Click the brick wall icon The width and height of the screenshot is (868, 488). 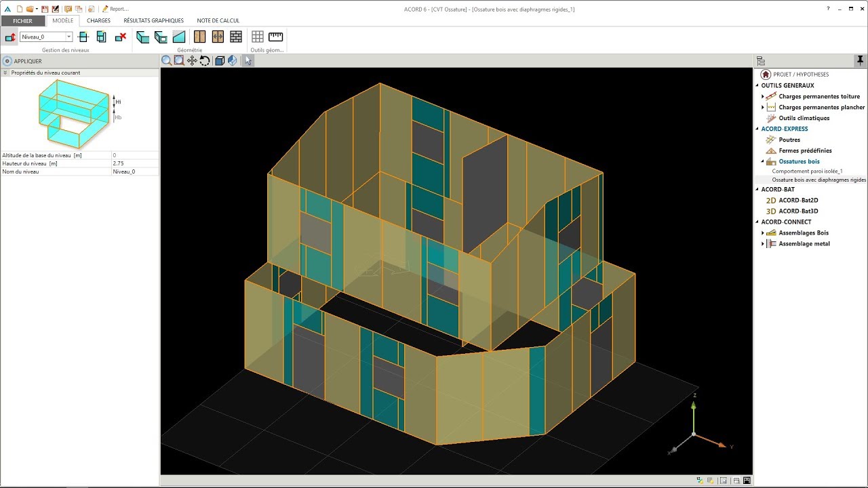tap(236, 37)
